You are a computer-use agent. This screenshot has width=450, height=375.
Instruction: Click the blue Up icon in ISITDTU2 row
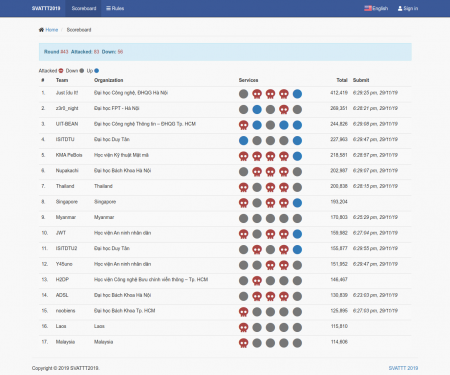[x=297, y=249]
